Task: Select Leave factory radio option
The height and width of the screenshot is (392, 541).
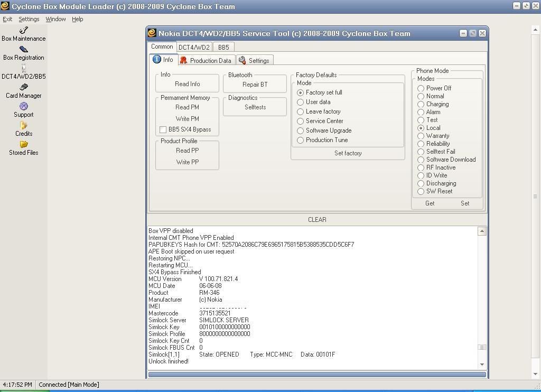Action: point(300,112)
